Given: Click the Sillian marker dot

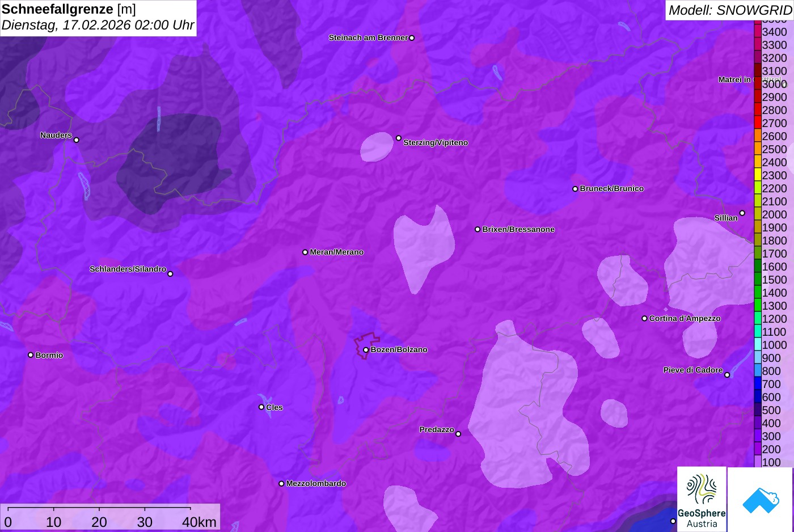Looking at the screenshot, I should coord(742,213).
